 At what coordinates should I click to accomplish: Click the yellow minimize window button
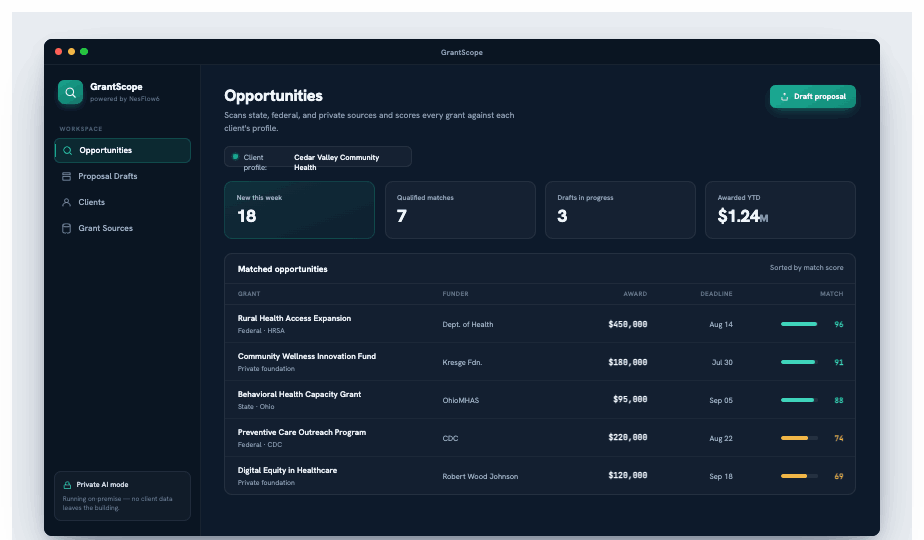(71, 52)
